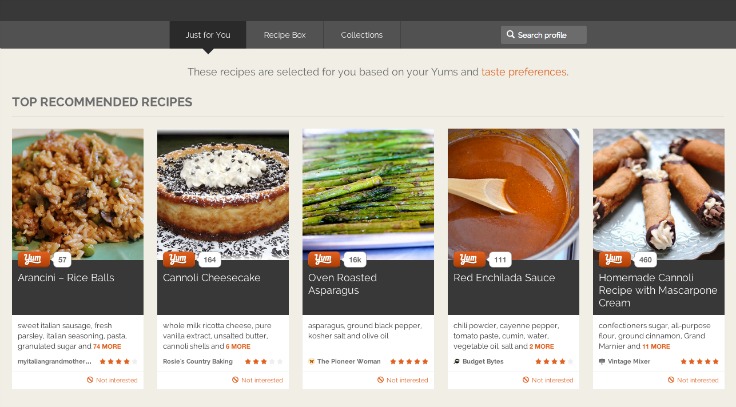
Task: Expand 6 MORE ingredients on Cannoli Cheesecake
Action: (x=238, y=346)
